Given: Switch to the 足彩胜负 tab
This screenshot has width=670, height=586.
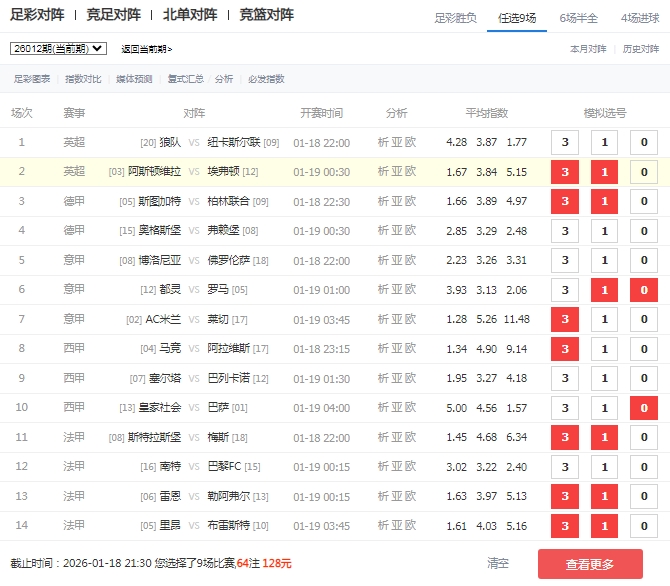Looking at the screenshot, I should pos(455,17).
